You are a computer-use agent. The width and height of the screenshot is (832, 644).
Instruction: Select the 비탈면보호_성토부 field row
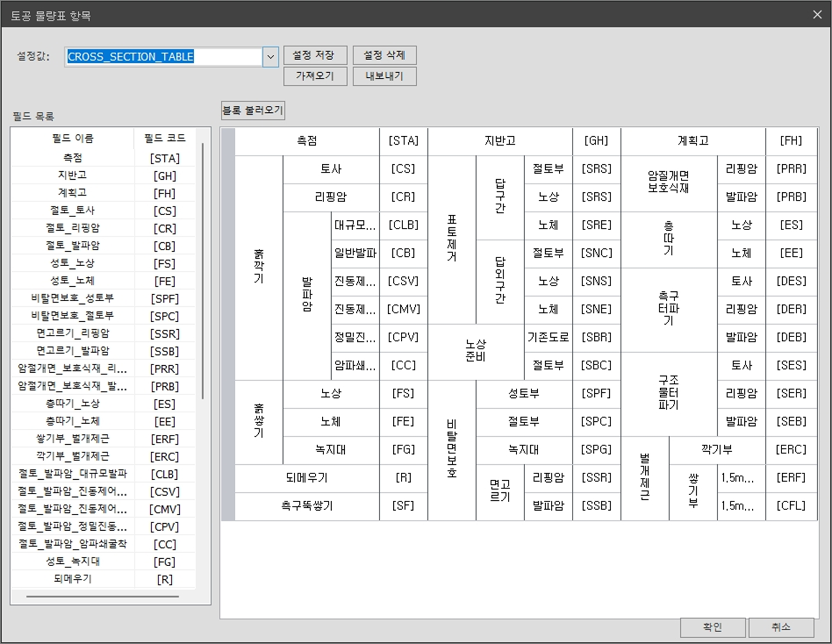click(x=103, y=298)
